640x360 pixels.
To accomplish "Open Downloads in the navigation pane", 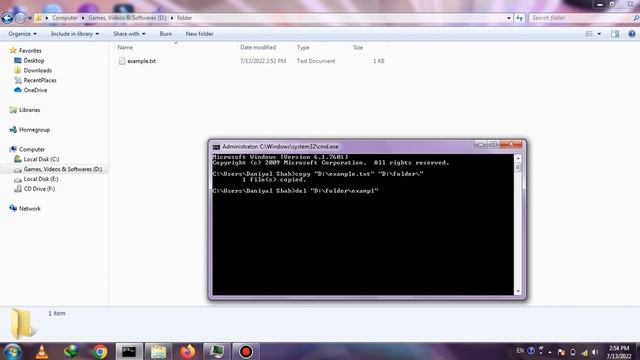I will point(38,70).
